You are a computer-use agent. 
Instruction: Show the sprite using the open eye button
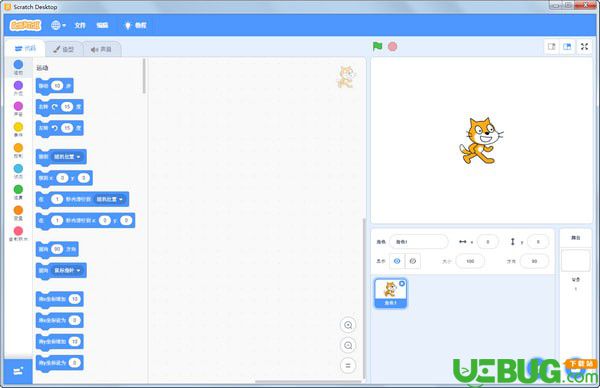397,261
